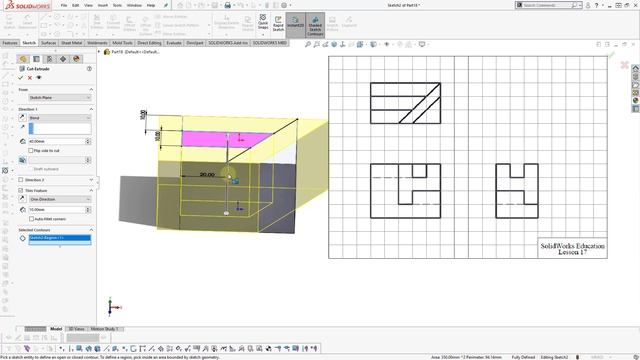Switch to the FeatureManager design tree tab icon
Image resolution: width=640 pixels, height=360 pixels.
pyautogui.click(x=23, y=59)
